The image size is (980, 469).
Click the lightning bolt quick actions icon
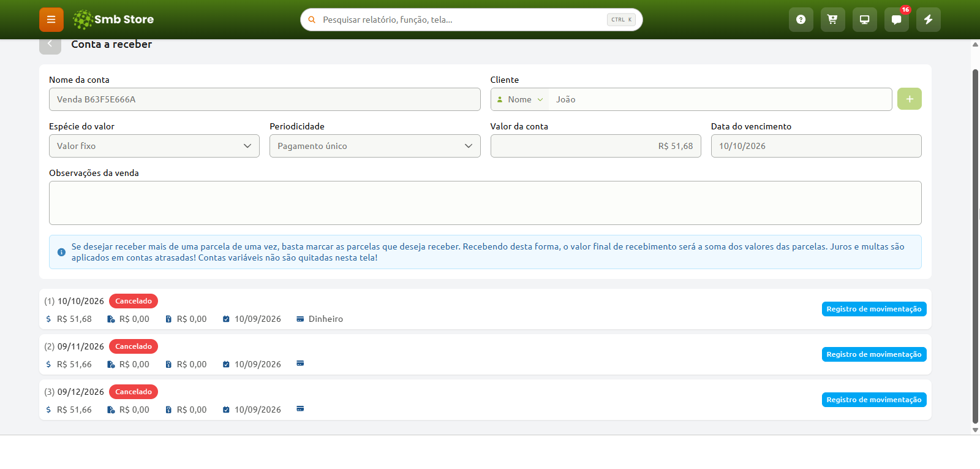(929, 20)
